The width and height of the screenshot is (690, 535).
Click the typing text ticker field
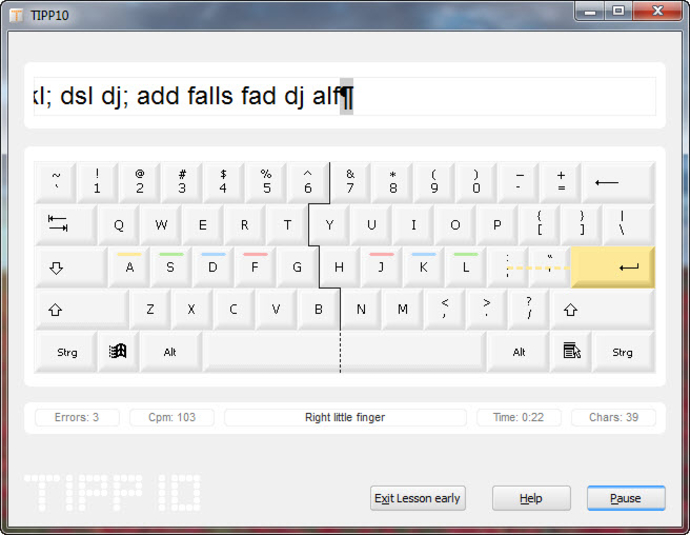[x=344, y=96]
